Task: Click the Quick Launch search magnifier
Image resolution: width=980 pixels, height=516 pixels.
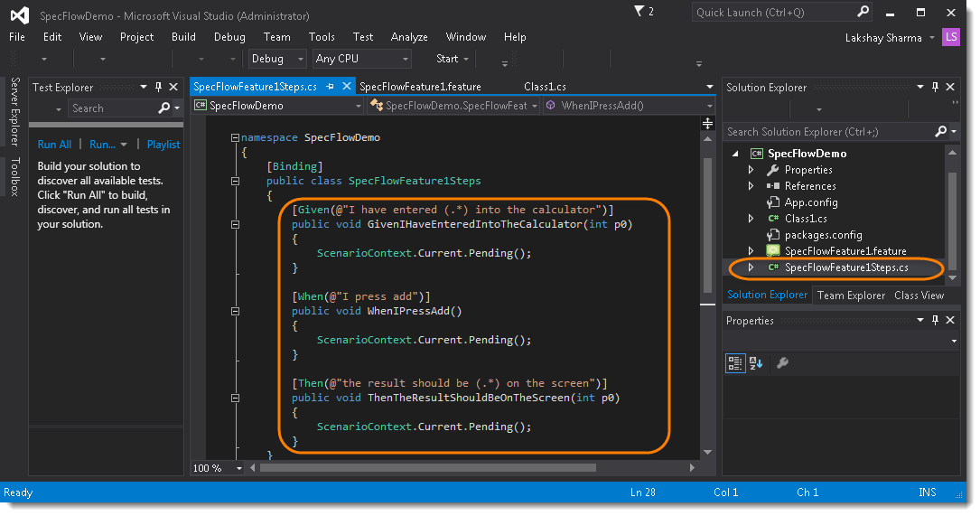Action: click(863, 11)
